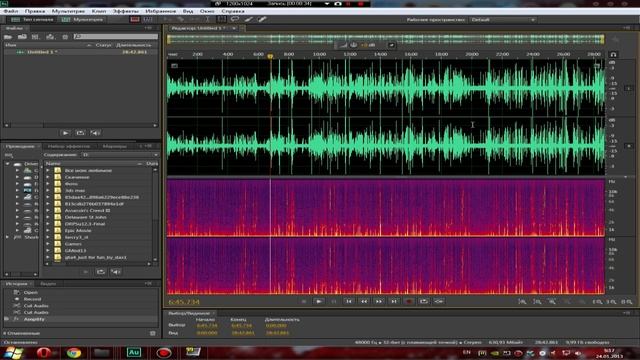
Task: Expand the Скачанное folder
Action: tap(48, 177)
